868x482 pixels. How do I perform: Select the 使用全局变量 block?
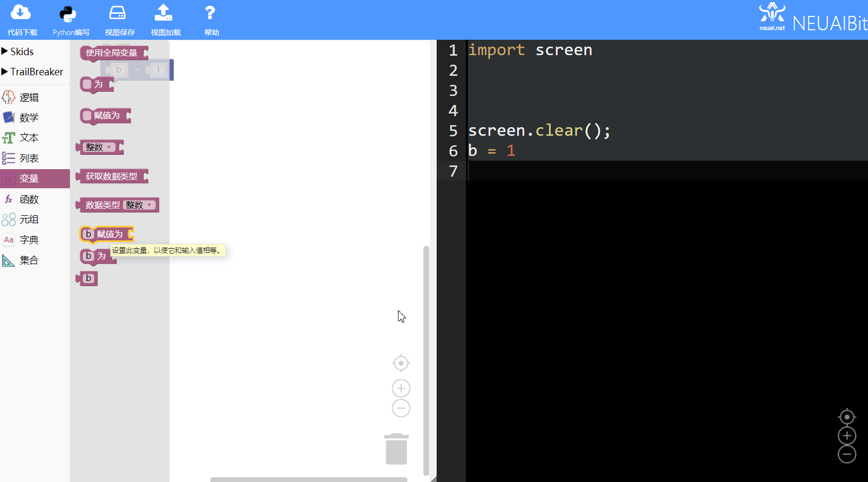[x=114, y=52]
